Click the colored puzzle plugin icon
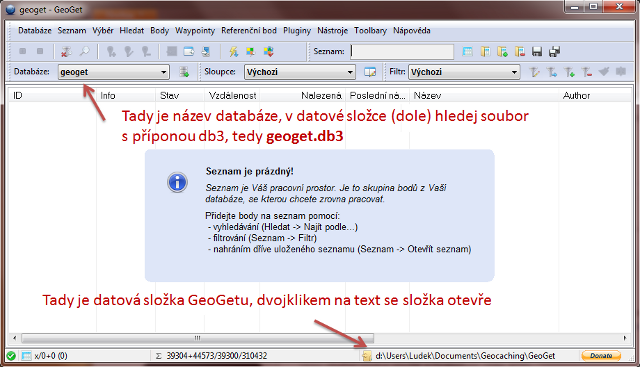This screenshot has height=367, width=640. (251, 51)
